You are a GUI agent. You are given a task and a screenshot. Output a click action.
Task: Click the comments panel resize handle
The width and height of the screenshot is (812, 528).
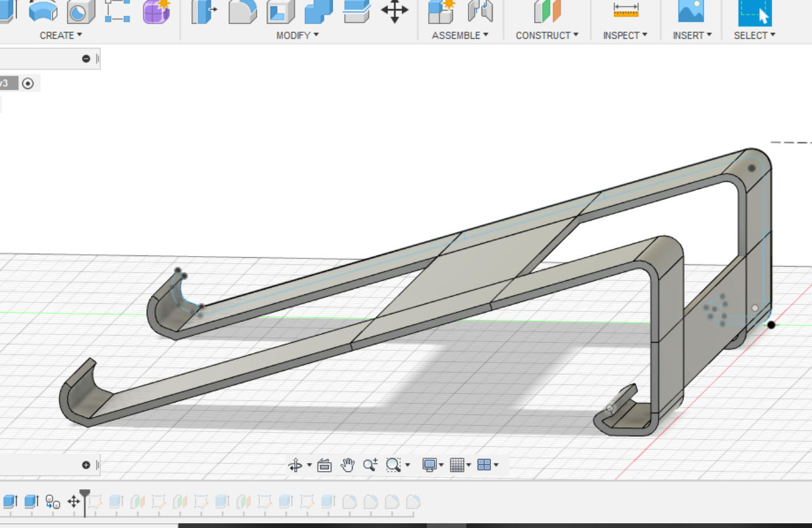pyautogui.click(x=97, y=465)
